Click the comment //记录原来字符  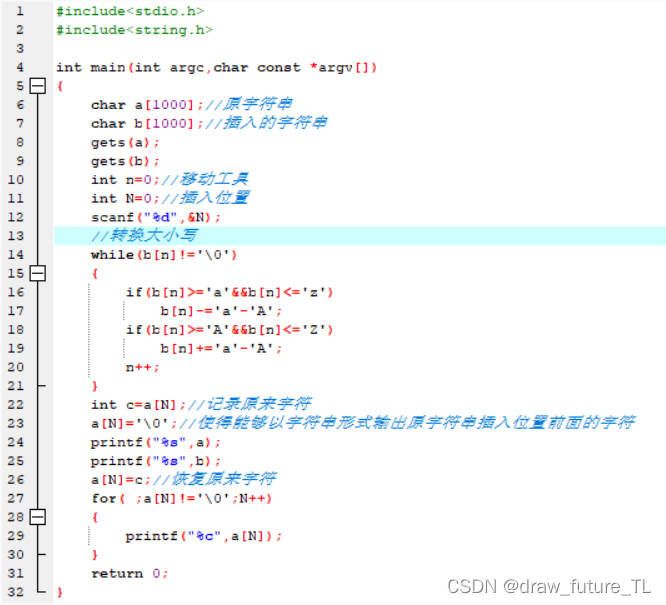pyautogui.click(x=250, y=404)
